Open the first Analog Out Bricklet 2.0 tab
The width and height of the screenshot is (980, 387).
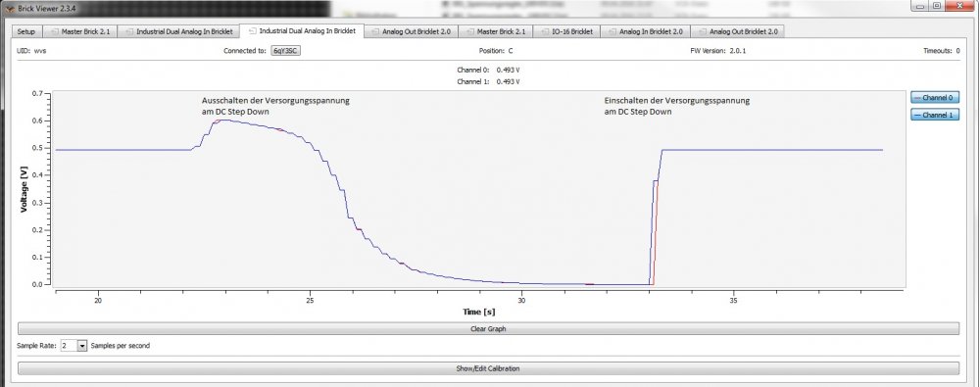click(x=412, y=31)
